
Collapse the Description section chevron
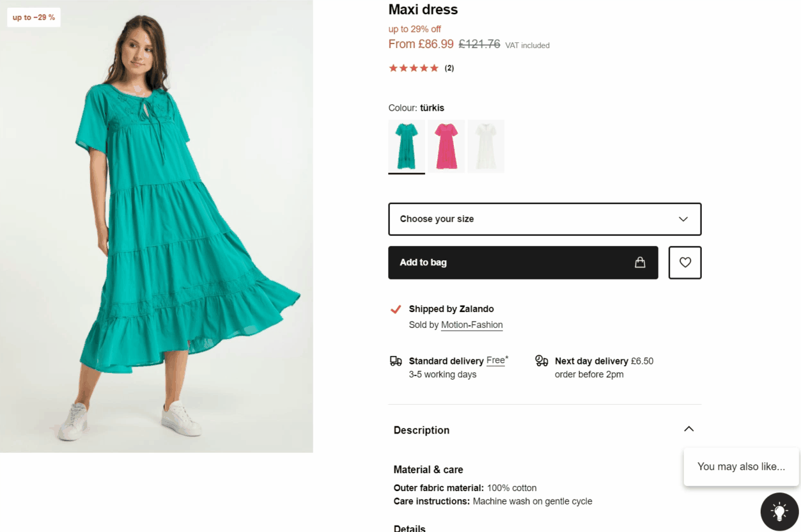(x=688, y=429)
